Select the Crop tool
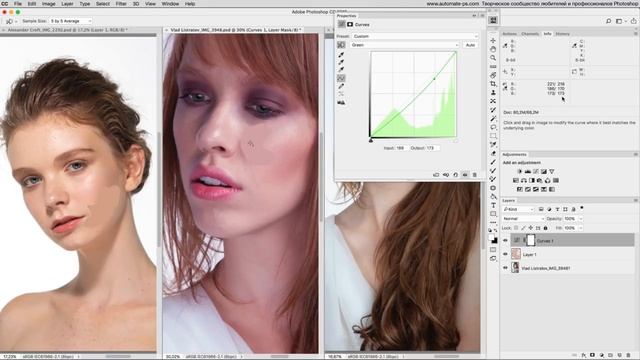Viewport: 640px width, 360px height. coord(493,84)
